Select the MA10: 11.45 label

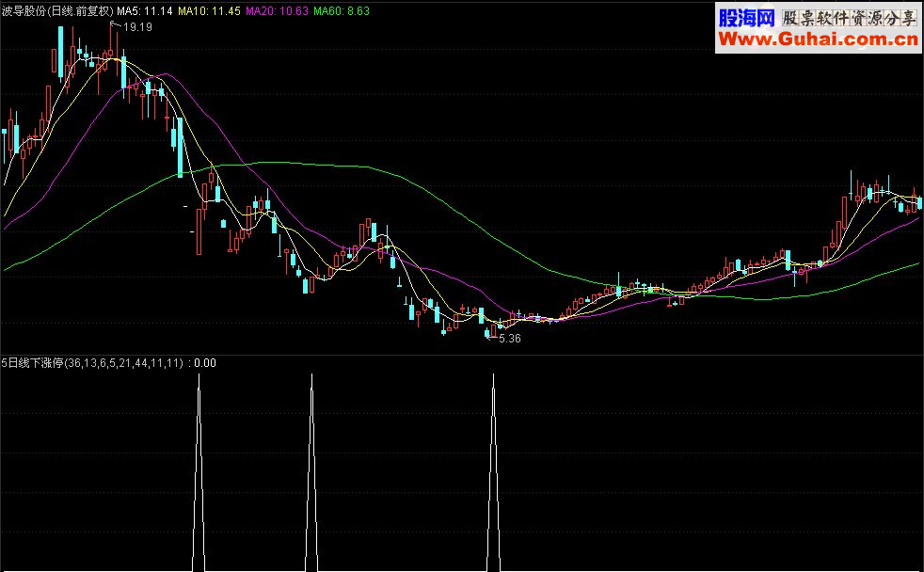click(209, 10)
